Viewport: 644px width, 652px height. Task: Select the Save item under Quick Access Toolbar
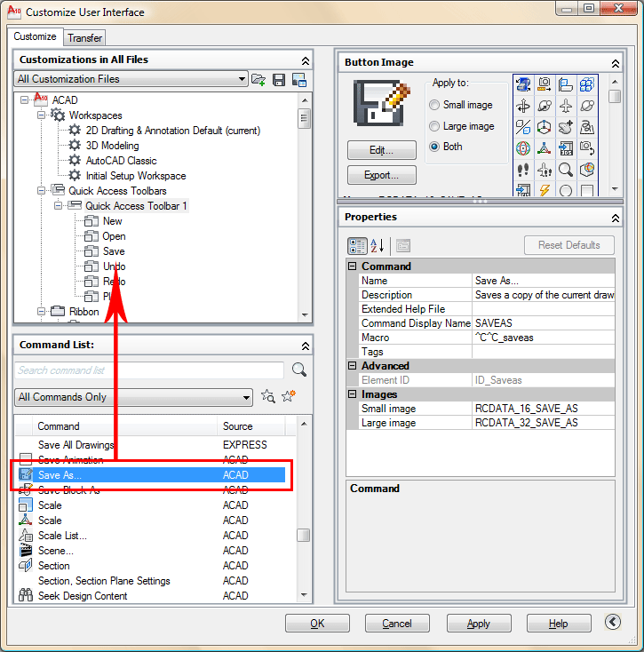point(114,251)
